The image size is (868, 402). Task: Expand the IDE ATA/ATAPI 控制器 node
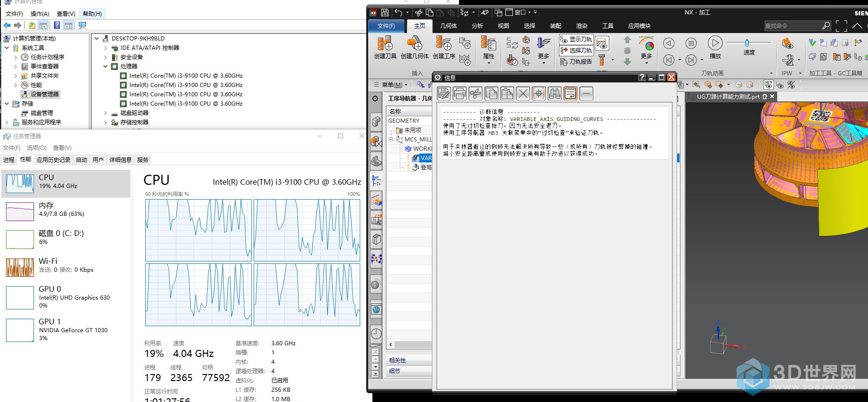(x=106, y=48)
